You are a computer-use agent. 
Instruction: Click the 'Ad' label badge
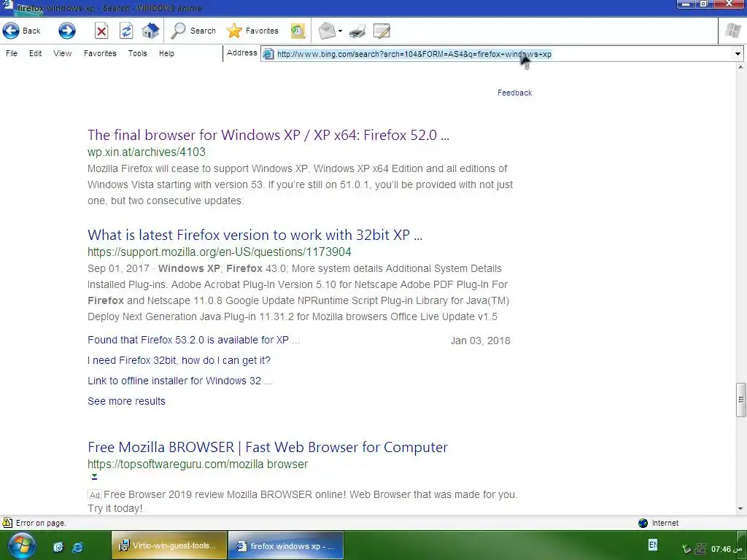click(x=95, y=495)
